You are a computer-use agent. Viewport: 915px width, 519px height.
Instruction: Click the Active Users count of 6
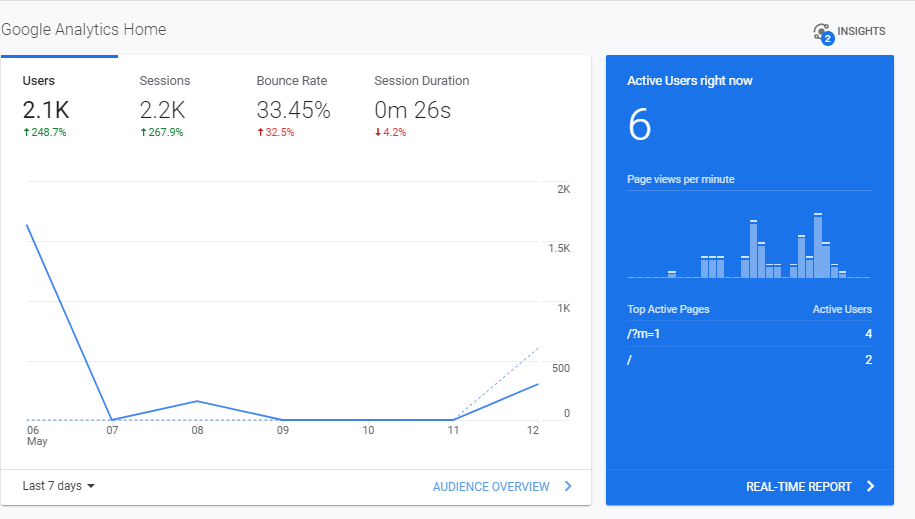(639, 126)
